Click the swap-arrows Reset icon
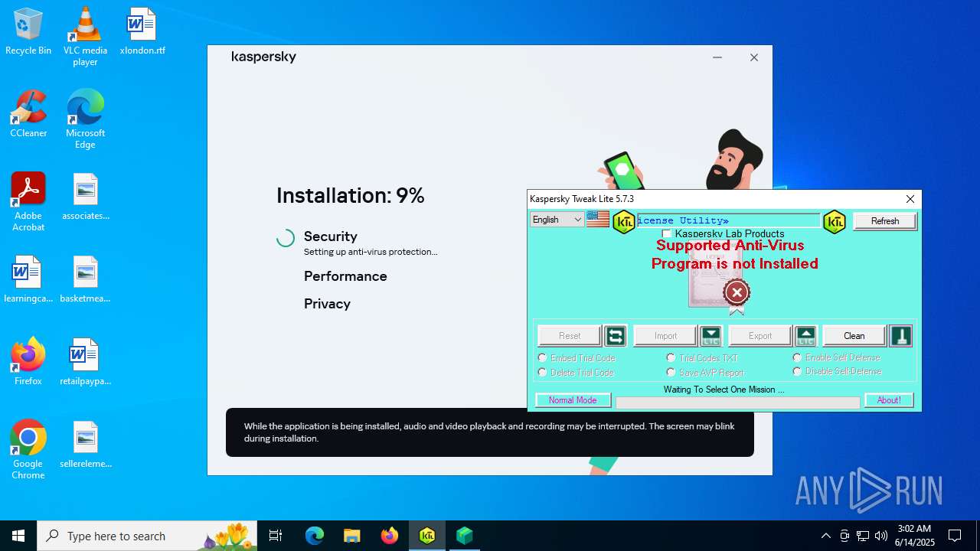Viewport: 980px width, 551px height. 615,336
